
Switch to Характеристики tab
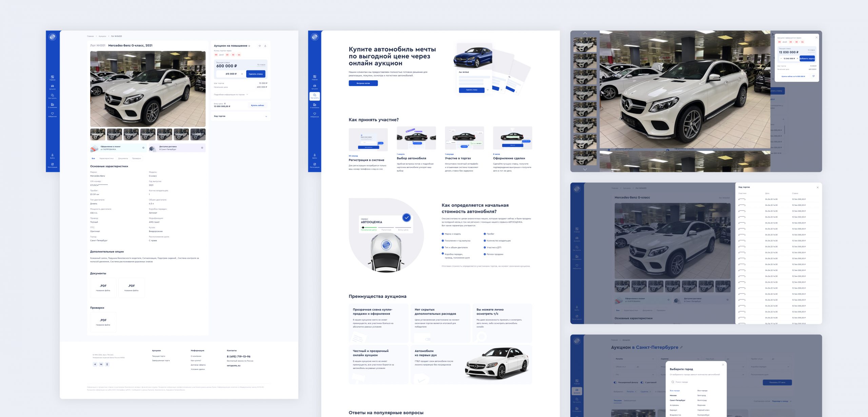pyautogui.click(x=106, y=158)
